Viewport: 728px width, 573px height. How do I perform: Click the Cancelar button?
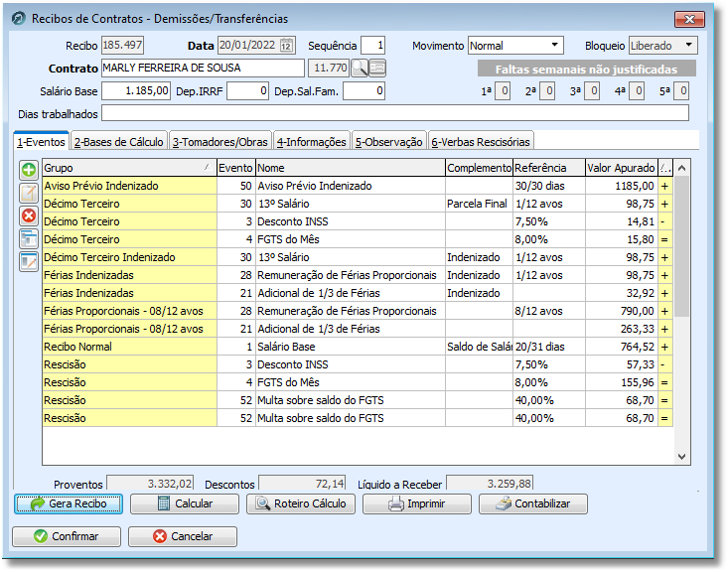(x=183, y=536)
